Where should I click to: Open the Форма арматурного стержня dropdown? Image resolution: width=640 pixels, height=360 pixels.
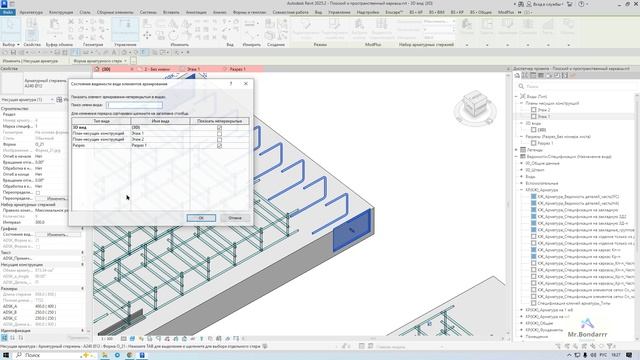click(x=100, y=61)
